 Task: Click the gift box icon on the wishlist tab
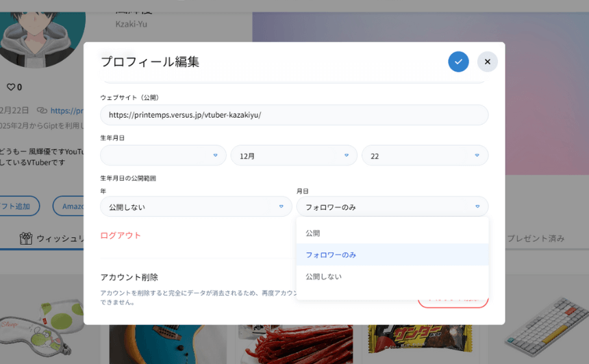click(26, 238)
